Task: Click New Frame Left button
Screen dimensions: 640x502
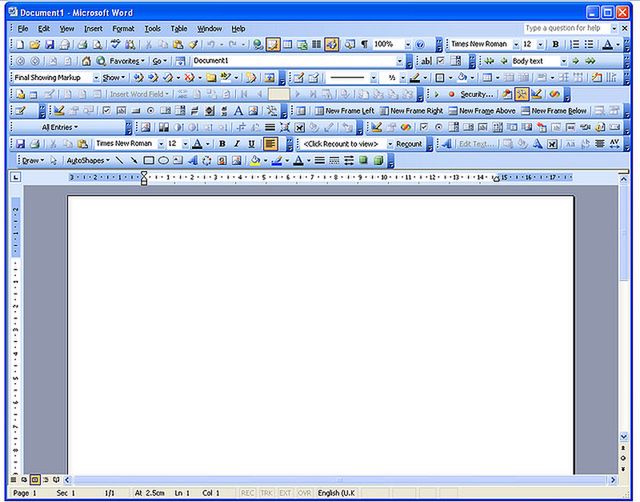Action: [x=345, y=111]
